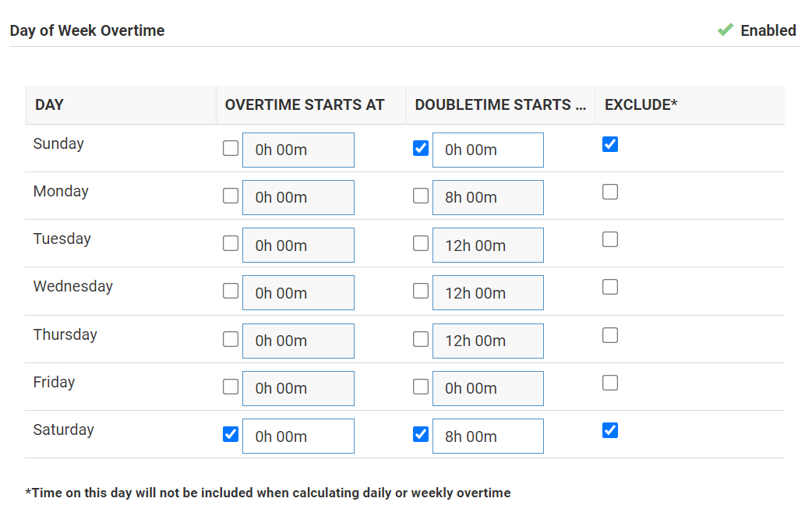Click Friday overtime time input
Viewport: 812px width, 516px height.
coord(298,388)
